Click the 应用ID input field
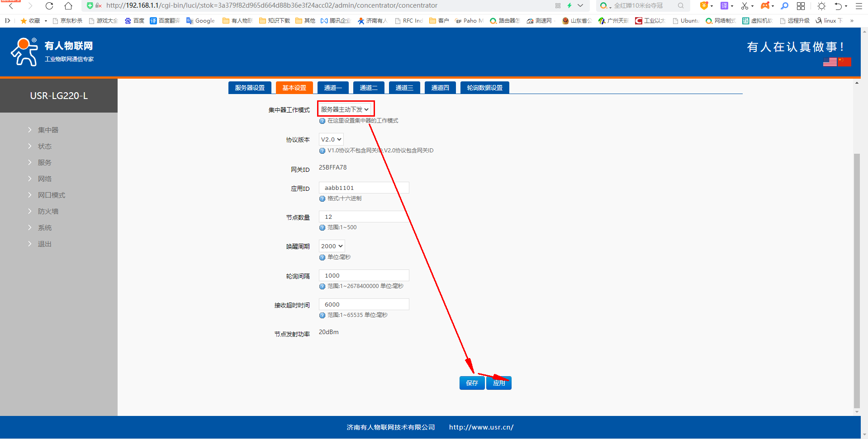The image size is (868, 439). (x=364, y=188)
